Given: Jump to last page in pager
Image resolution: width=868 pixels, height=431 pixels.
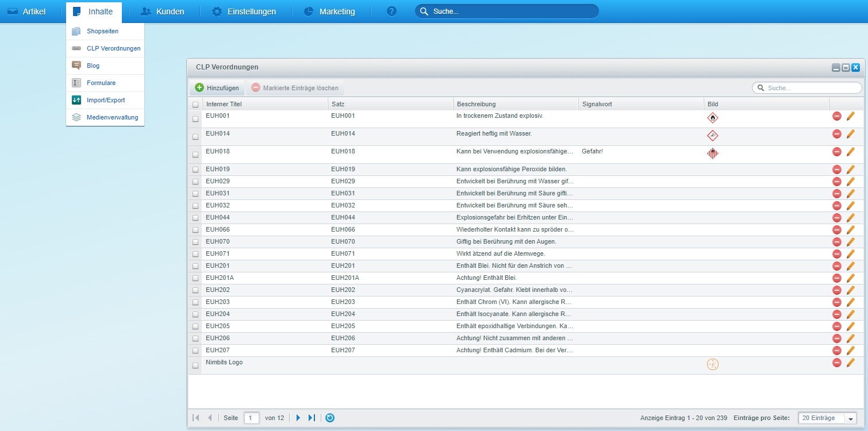Looking at the screenshot, I should (312, 418).
